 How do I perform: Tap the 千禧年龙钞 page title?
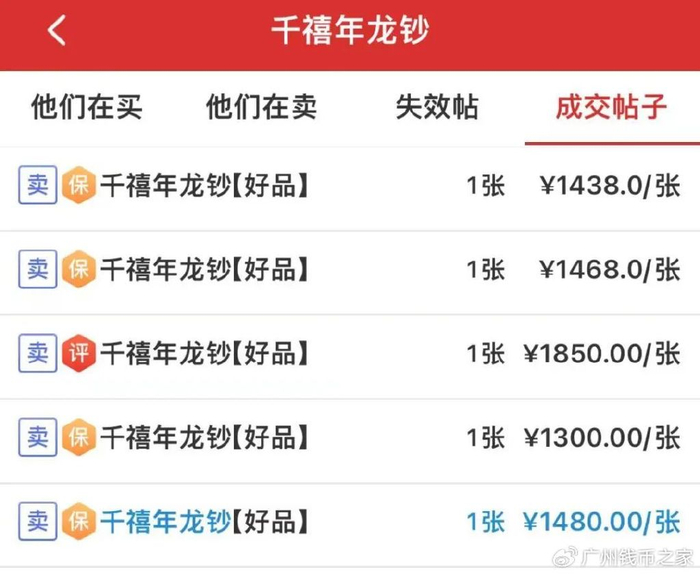[350, 31]
